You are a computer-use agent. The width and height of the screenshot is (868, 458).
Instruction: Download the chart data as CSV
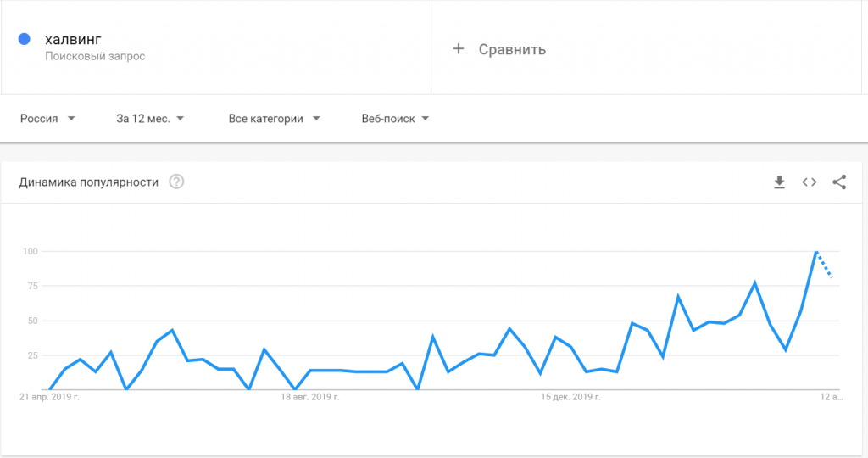point(779,182)
